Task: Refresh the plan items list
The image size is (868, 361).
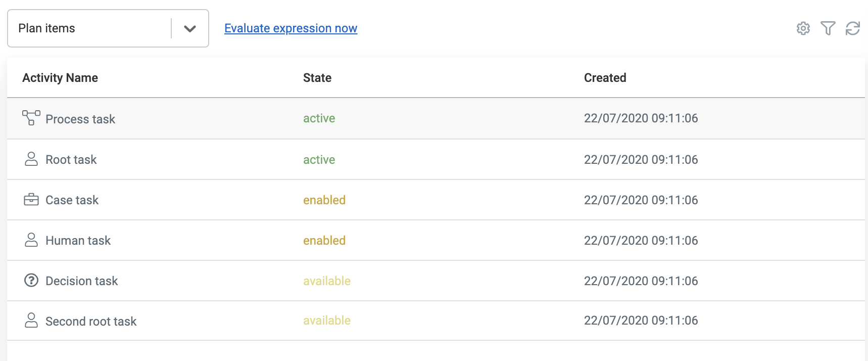Action: pyautogui.click(x=852, y=28)
